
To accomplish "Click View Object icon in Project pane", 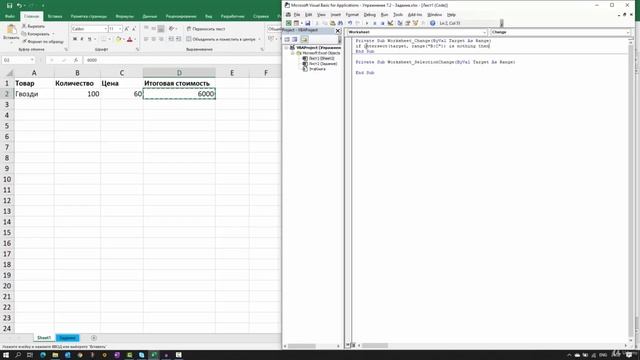I will [x=295, y=39].
